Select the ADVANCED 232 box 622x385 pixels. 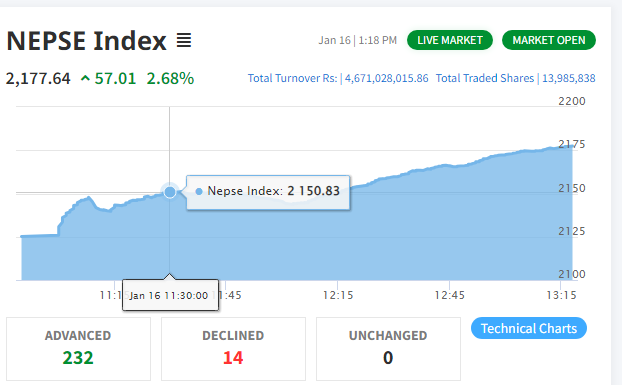click(78, 349)
